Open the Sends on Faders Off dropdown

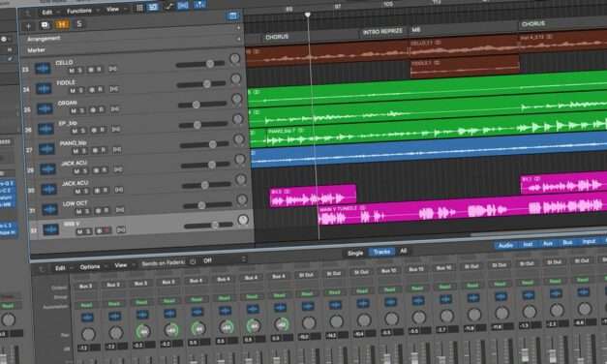[x=225, y=259]
